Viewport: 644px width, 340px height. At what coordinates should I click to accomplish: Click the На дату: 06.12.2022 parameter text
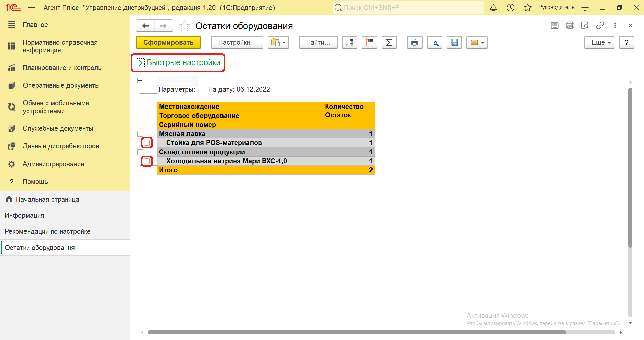[x=239, y=89]
